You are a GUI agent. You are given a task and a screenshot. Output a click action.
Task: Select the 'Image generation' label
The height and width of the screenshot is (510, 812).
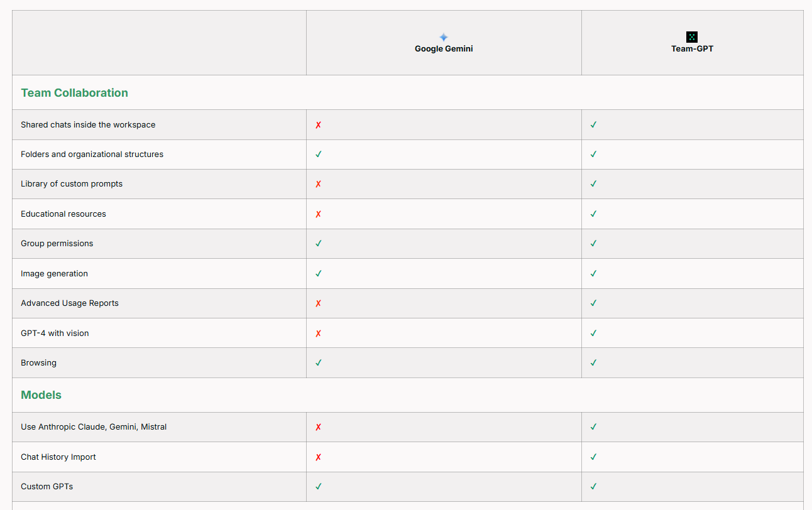(x=54, y=274)
